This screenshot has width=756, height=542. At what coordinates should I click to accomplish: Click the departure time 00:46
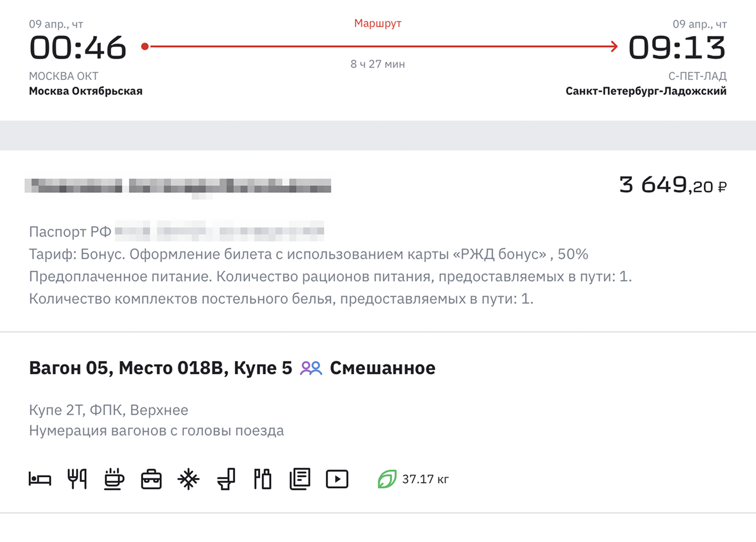click(x=78, y=48)
